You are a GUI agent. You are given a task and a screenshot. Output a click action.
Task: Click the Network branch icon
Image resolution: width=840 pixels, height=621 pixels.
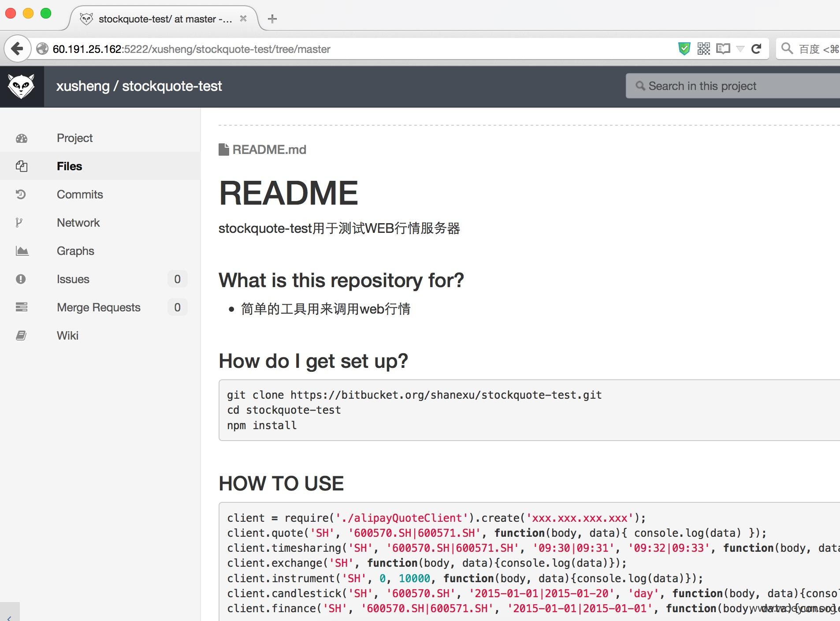point(19,223)
